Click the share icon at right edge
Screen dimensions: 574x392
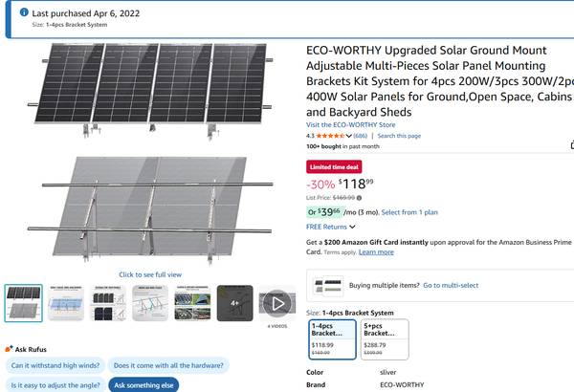click(571, 145)
